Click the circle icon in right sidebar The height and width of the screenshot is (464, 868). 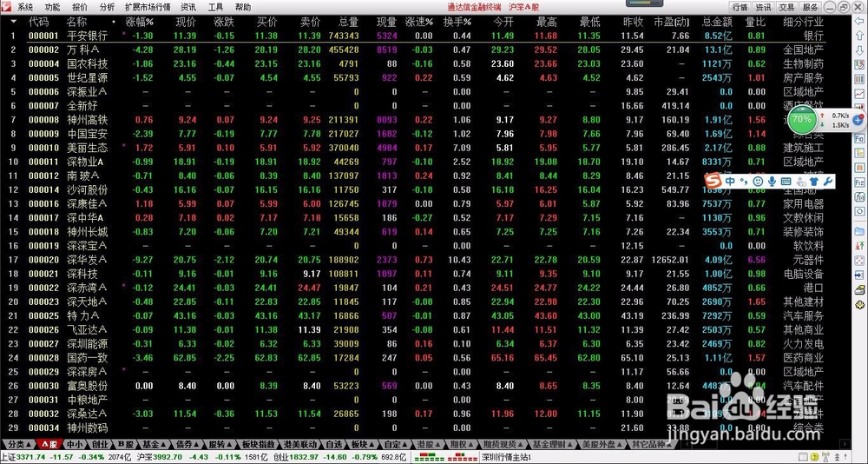coord(859,211)
